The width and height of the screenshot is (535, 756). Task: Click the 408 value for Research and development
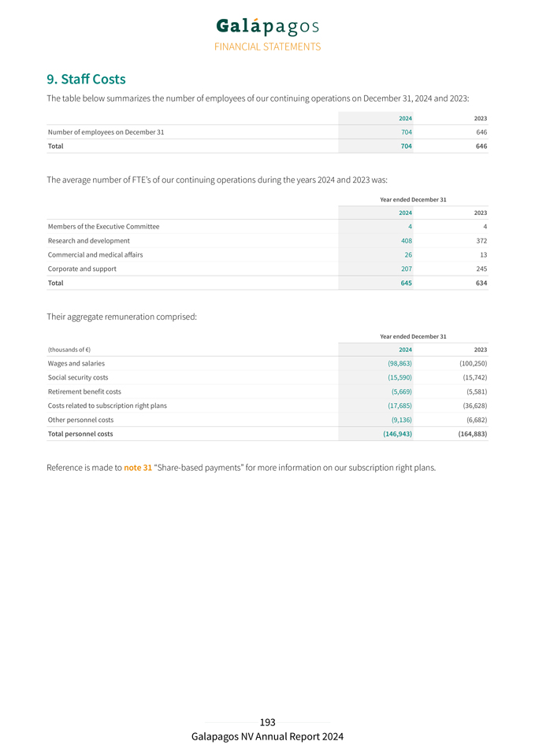coord(407,241)
